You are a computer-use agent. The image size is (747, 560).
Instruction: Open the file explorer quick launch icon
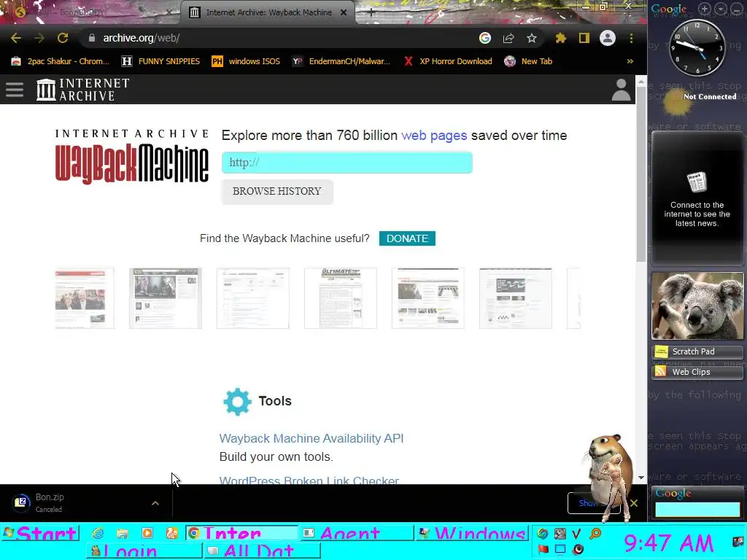(x=123, y=533)
